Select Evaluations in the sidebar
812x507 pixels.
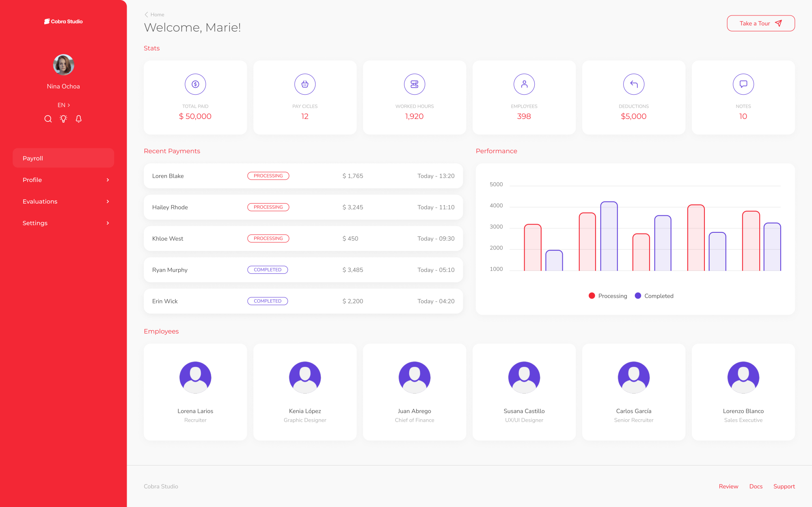pyautogui.click(x=63, y=201)
